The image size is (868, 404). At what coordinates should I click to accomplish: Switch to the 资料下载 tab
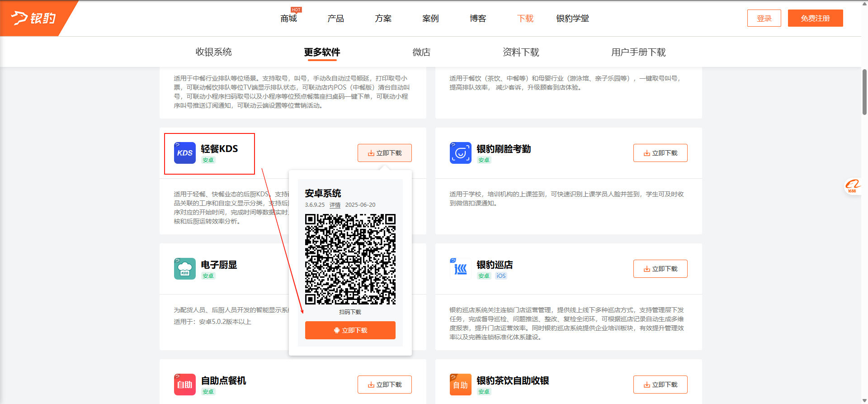(521, 52)
